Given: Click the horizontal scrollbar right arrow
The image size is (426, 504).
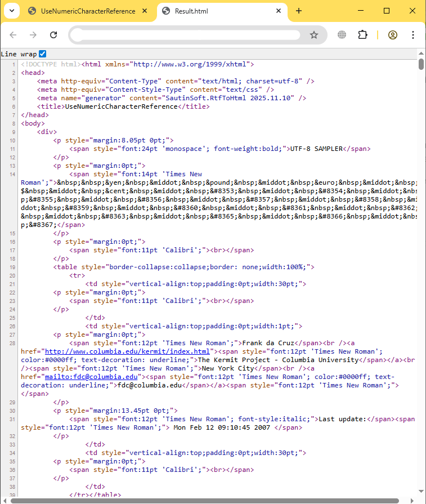Looking at the screenshot, I should pos(413,501).
